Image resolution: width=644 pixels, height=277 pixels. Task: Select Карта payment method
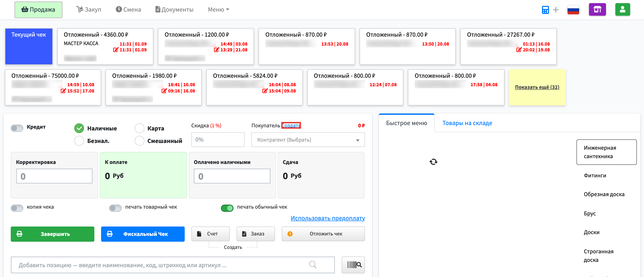point(139,128)
